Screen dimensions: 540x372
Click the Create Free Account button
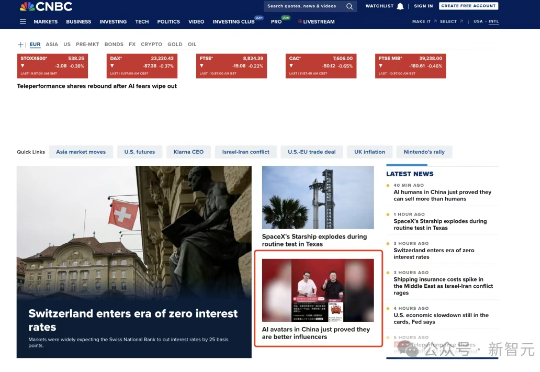click(468, 6)
